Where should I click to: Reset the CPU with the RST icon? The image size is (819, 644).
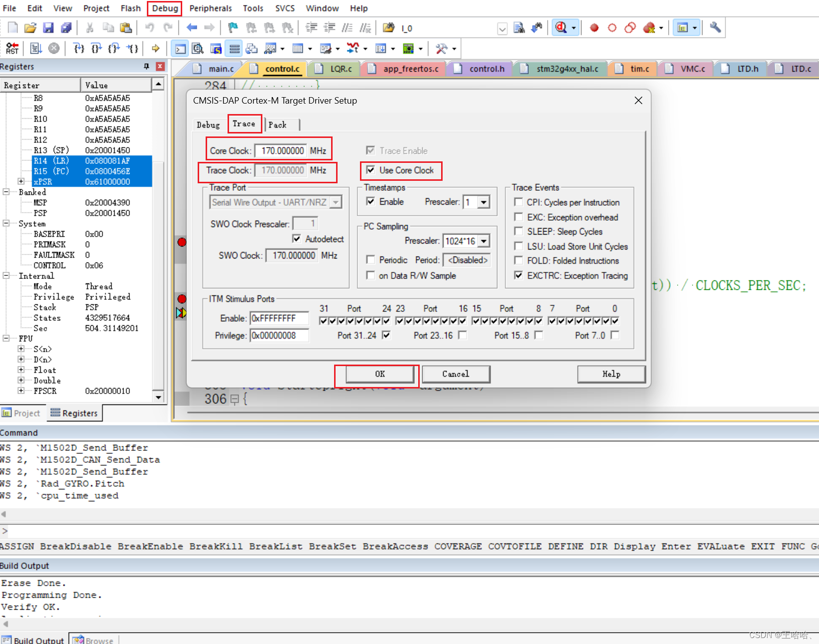coord(12,48)
